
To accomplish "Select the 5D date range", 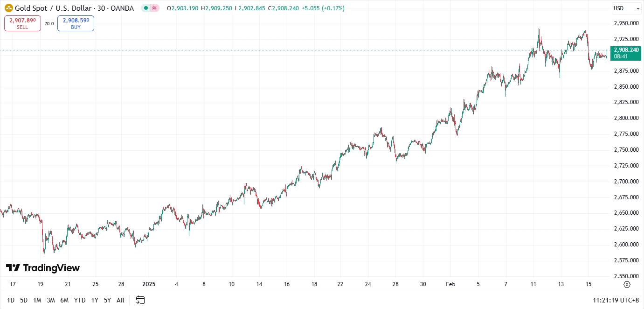I will (24, 300).
